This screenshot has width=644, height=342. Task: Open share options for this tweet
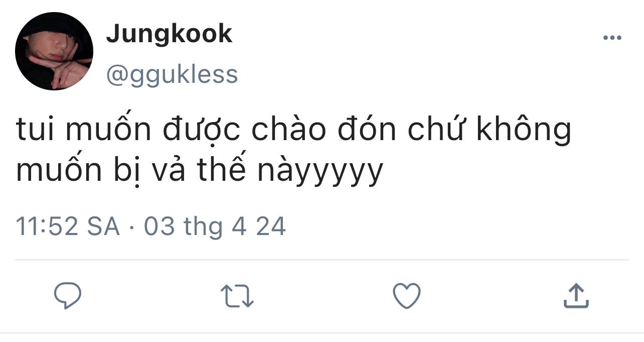tap(576, 295)
